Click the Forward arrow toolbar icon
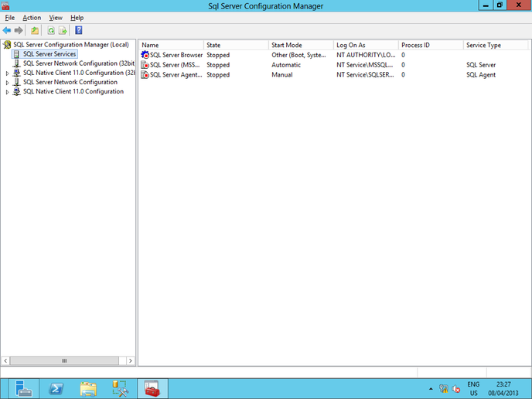 click(19, 30)
